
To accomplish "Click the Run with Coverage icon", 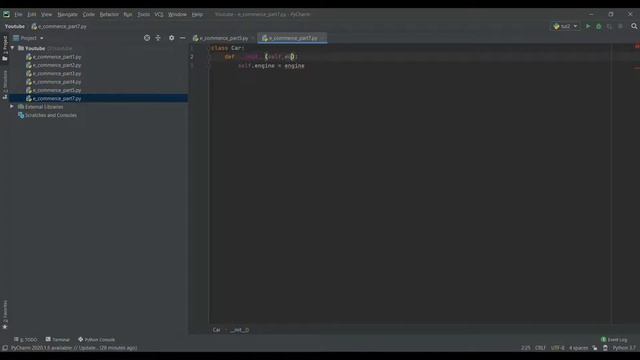I will coord(609,27).
